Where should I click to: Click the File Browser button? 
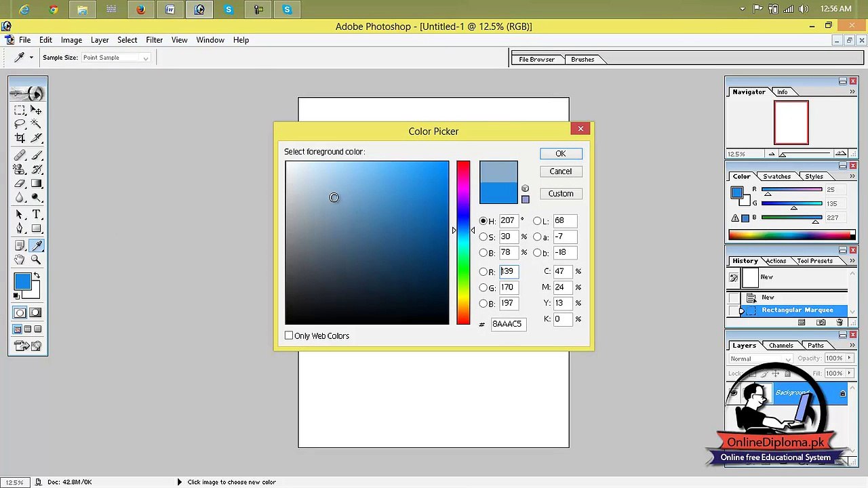click(537, 60)
